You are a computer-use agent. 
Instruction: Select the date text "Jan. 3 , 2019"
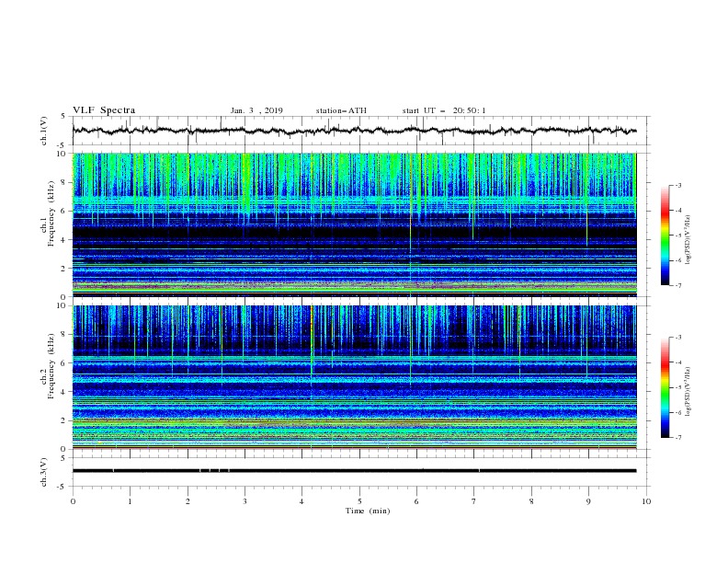coord(256,110)
